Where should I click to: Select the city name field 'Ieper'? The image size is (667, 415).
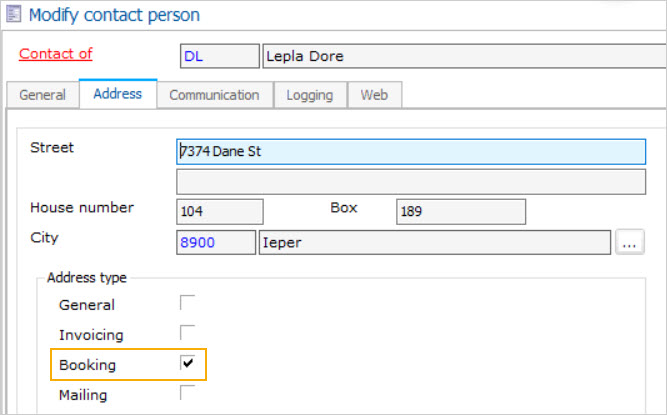pos(434,242)
